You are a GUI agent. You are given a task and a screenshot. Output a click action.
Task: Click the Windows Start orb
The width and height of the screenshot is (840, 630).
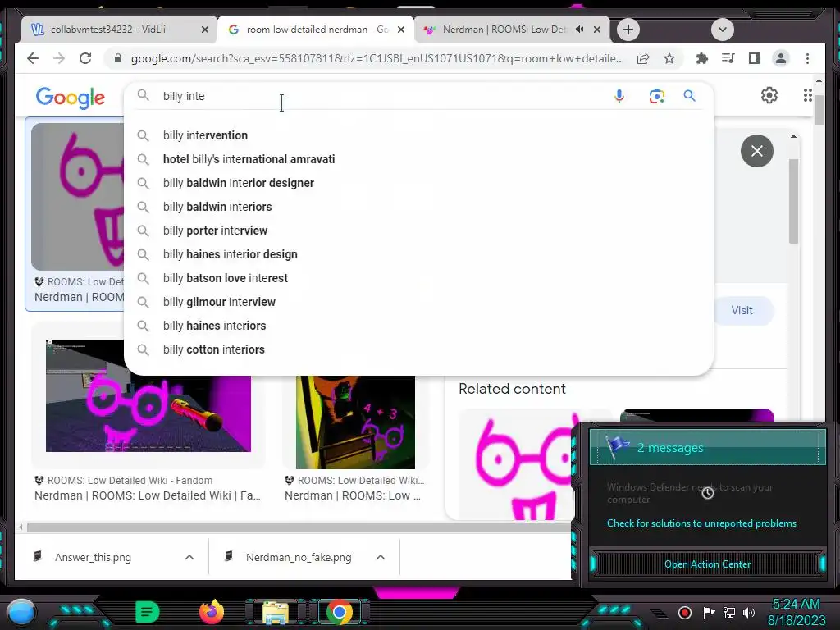click(21, 612)
